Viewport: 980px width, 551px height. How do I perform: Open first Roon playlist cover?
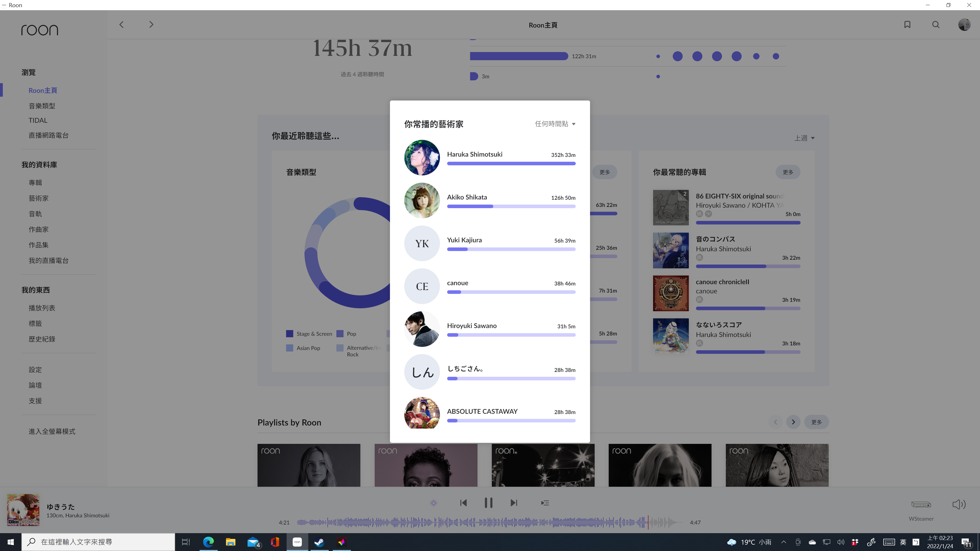[309, 465]
